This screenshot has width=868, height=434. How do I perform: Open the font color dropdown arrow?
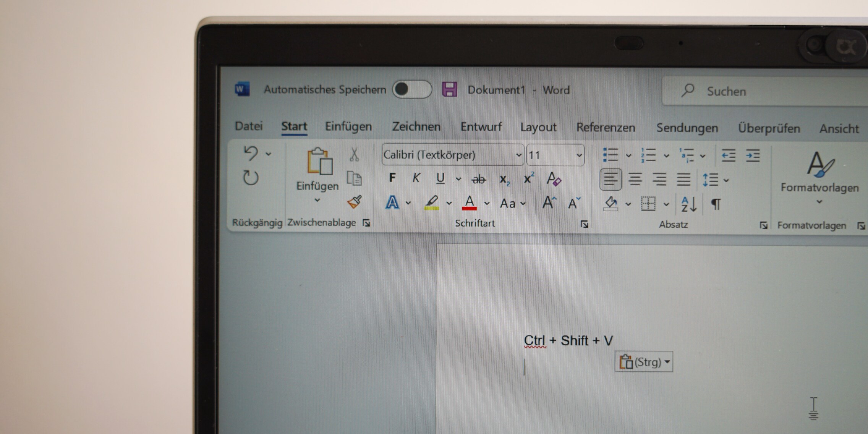486,204
